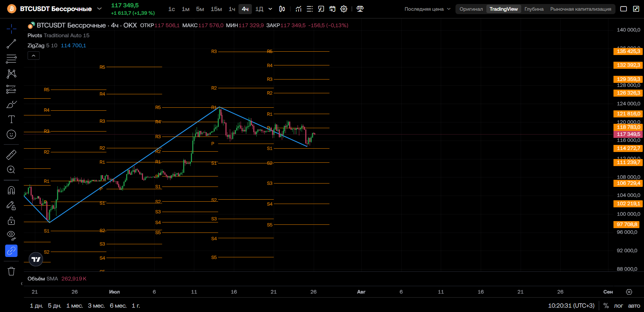The image size is (644, 312).
Task: Open the candlestick chart type selector
Action: [282, 9]
